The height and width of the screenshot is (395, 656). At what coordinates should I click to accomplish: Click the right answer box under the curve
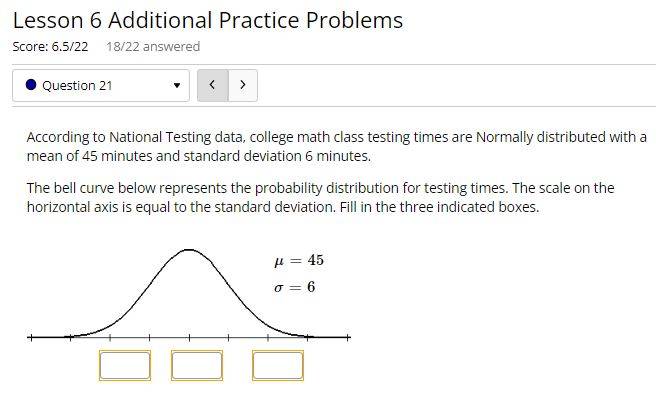[x=278, y=366]
